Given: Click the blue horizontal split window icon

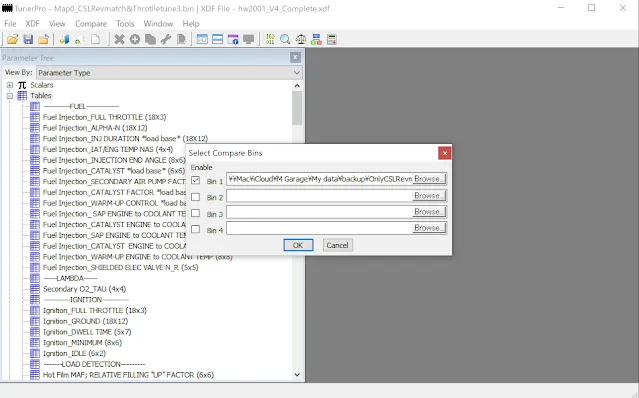Looking at the screenshot, I should pyautogui.click(x=218, y=39).
